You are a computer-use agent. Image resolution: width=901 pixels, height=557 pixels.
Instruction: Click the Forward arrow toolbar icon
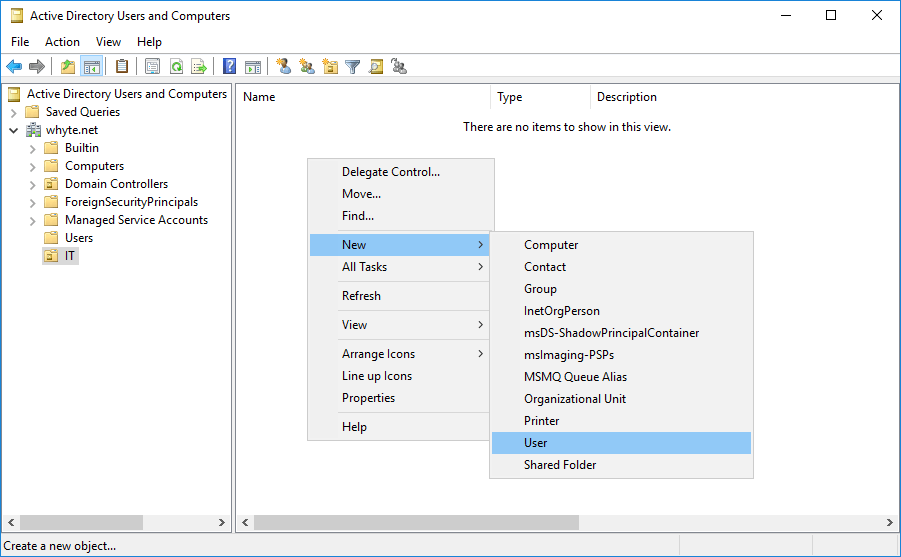coord(37,67)
